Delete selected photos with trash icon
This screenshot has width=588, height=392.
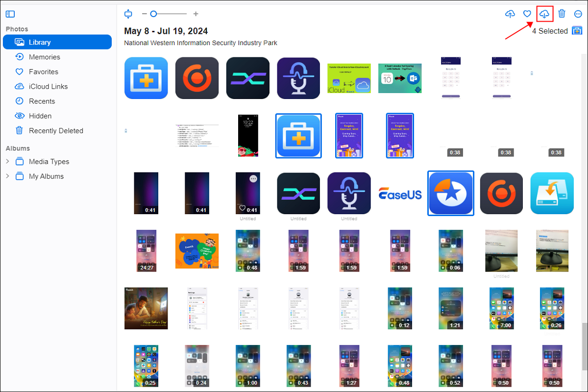click(x=562, y=14)
